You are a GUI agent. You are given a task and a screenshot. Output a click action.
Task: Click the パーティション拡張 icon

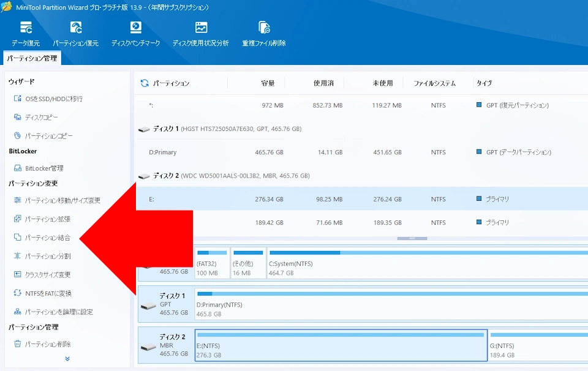[17, 219]
